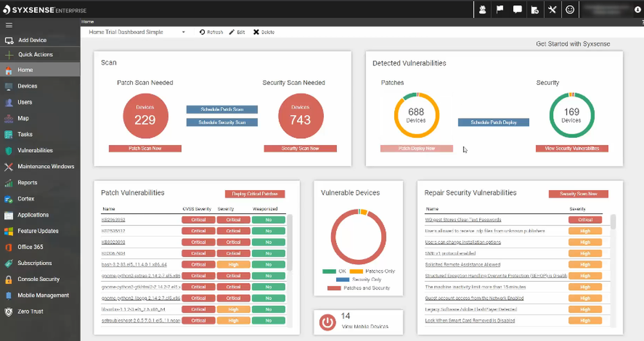
Task: Click the Map sidebar icon
Action: 8,119
